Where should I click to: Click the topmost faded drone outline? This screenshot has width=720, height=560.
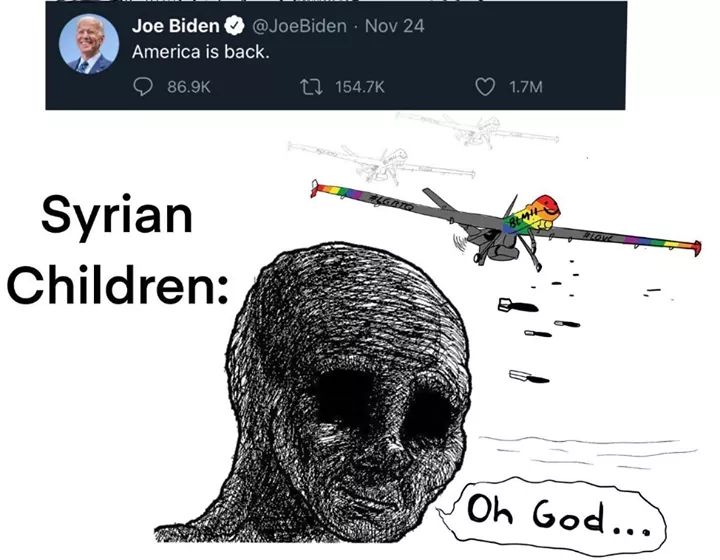point(478,129)
